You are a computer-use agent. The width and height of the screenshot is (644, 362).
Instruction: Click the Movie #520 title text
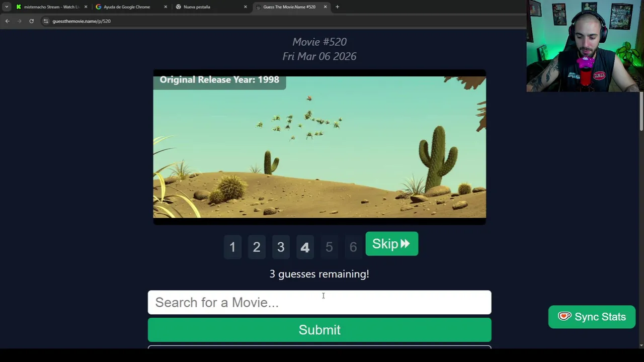coord(319,42)
